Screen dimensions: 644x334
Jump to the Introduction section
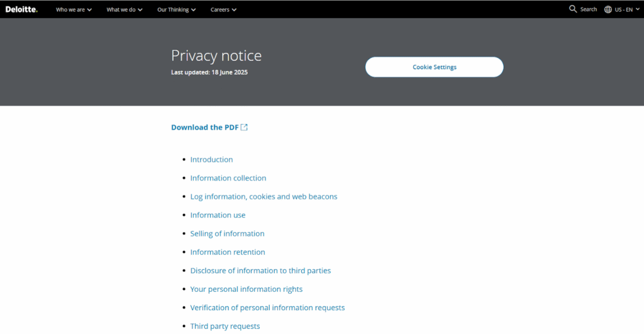click(x=211, y=160)
